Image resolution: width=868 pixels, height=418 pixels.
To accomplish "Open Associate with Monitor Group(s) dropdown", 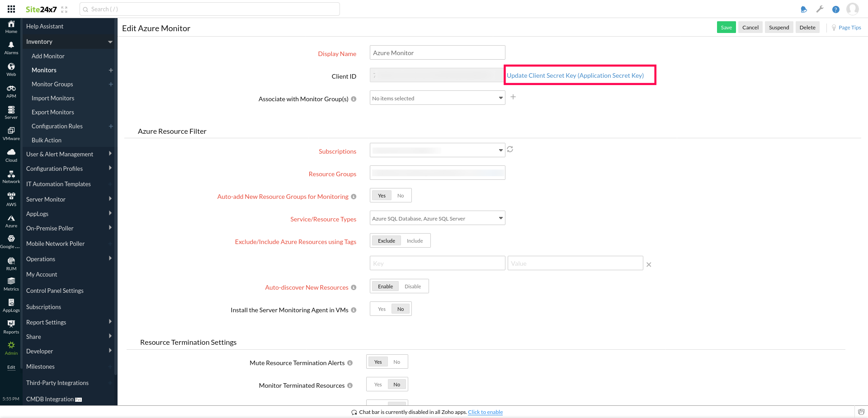I will point(437,98).
